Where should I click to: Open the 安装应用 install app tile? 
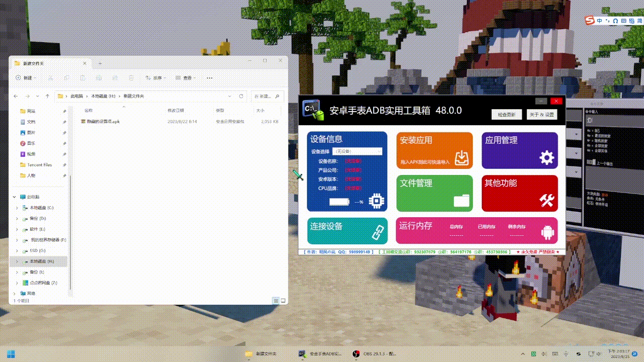pos(434,150)
